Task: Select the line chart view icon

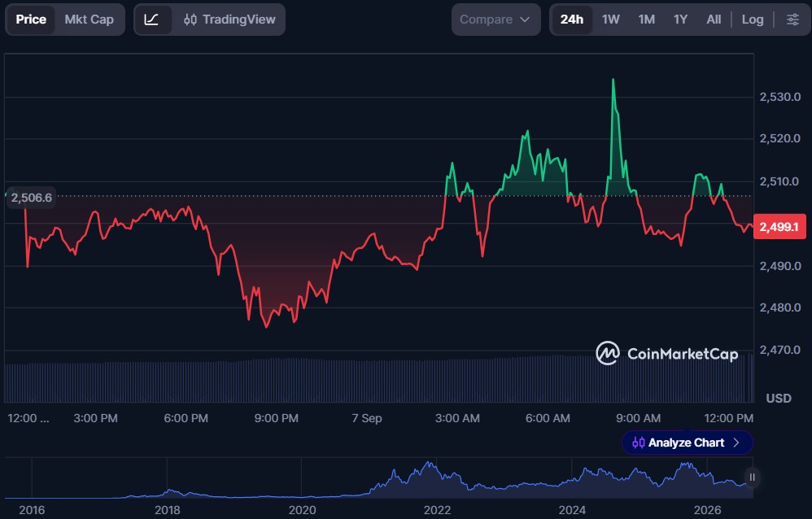Action: coord(151,20)
